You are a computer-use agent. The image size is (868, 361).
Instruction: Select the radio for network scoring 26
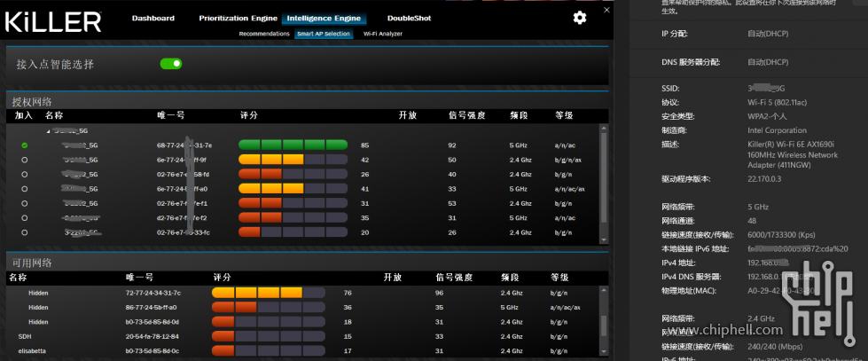pyautogui.click(x=24, y=175)
